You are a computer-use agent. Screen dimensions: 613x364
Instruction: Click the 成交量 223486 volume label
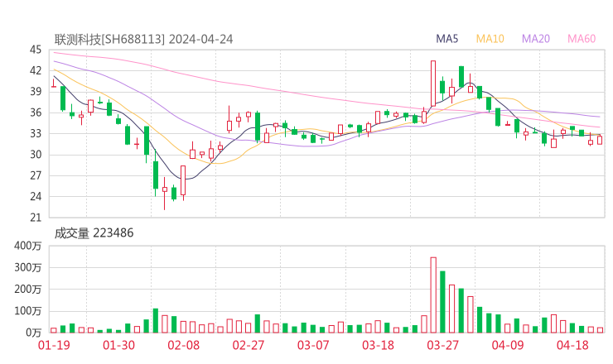point(94,232)
